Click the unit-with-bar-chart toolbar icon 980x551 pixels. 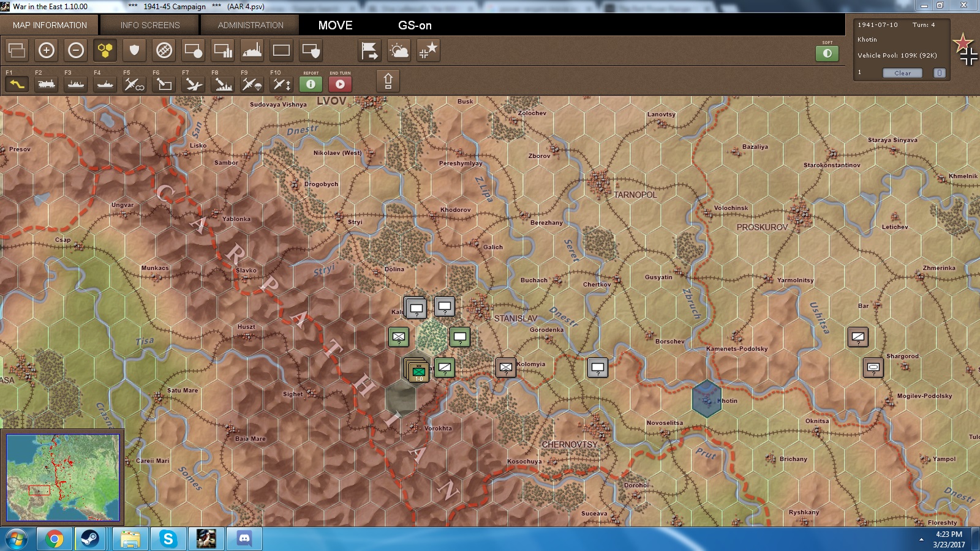click(223, 50)
